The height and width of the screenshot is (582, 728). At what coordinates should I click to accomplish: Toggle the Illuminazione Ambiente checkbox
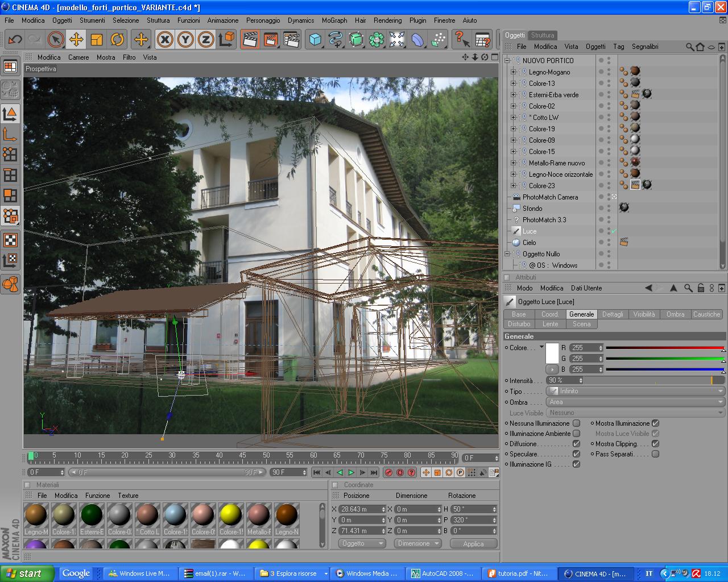[x=576, y=434]
